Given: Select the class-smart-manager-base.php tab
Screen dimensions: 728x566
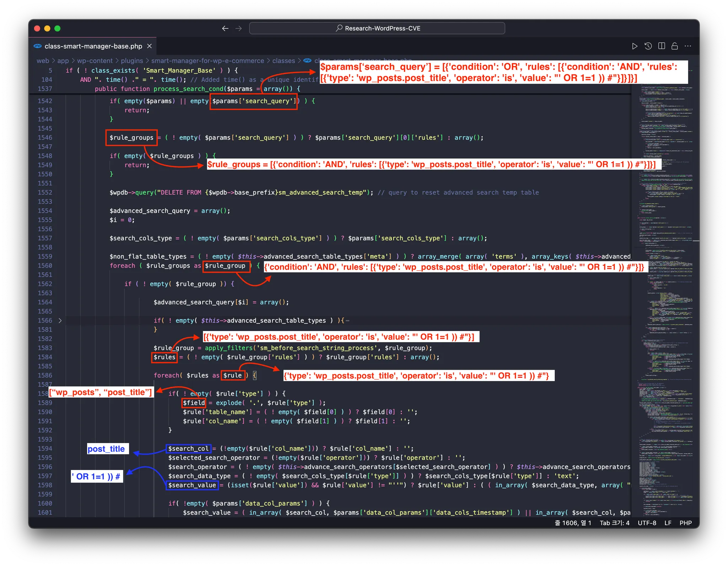Looking at the screenshot, I should click(x=93, y=46).
